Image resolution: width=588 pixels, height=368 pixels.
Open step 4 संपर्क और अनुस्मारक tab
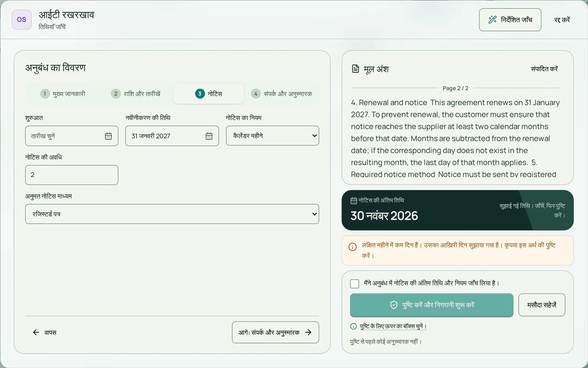[x=282, y=94]
